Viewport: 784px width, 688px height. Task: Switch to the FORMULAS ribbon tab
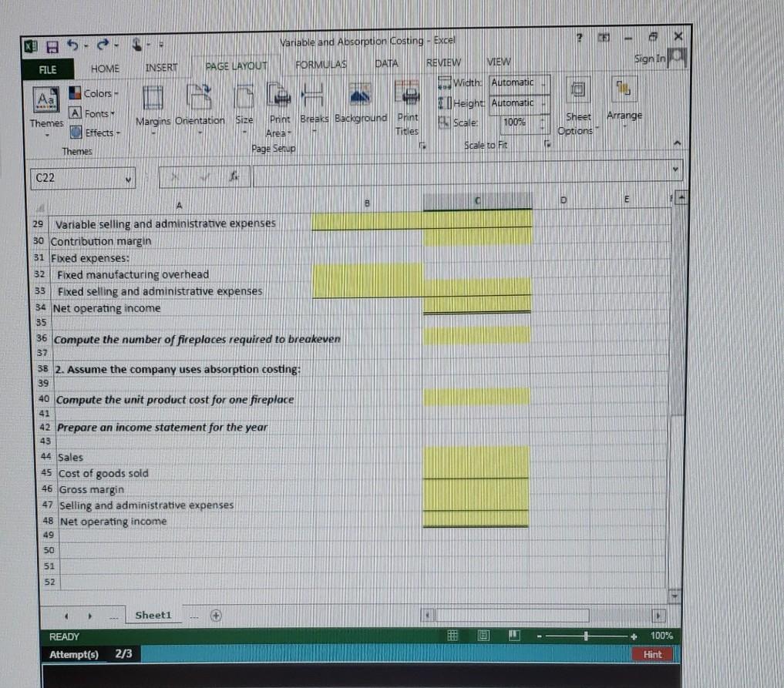click(x=320, y=64)
